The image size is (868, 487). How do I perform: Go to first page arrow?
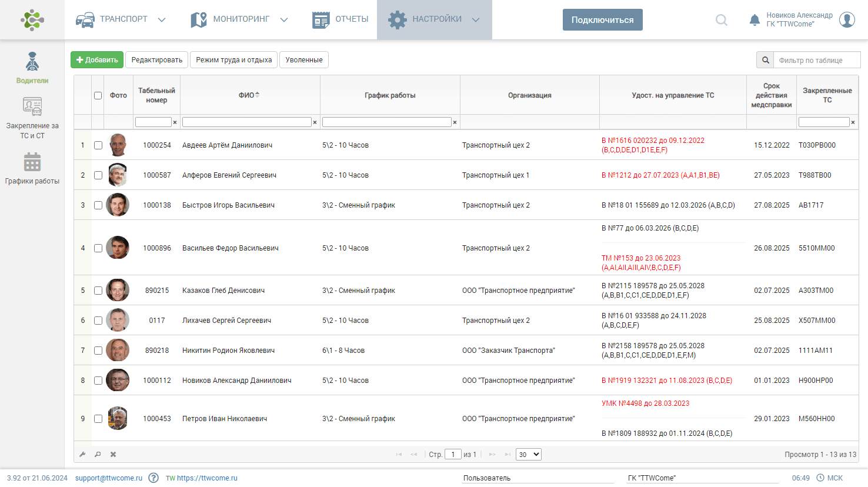coord(399,455)
